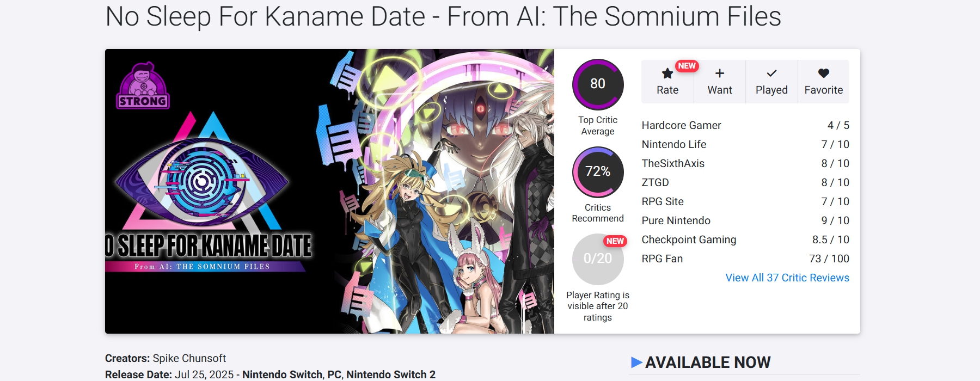Screen dimensions: 980x381
Task: Open TheSixthAxis review link
Action: [x=673, y=163]
